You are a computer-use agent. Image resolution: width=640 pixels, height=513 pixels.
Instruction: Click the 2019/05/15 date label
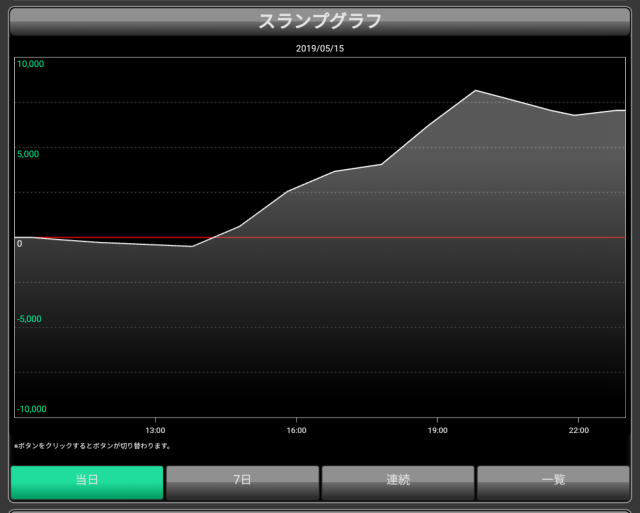click(320, 48)
